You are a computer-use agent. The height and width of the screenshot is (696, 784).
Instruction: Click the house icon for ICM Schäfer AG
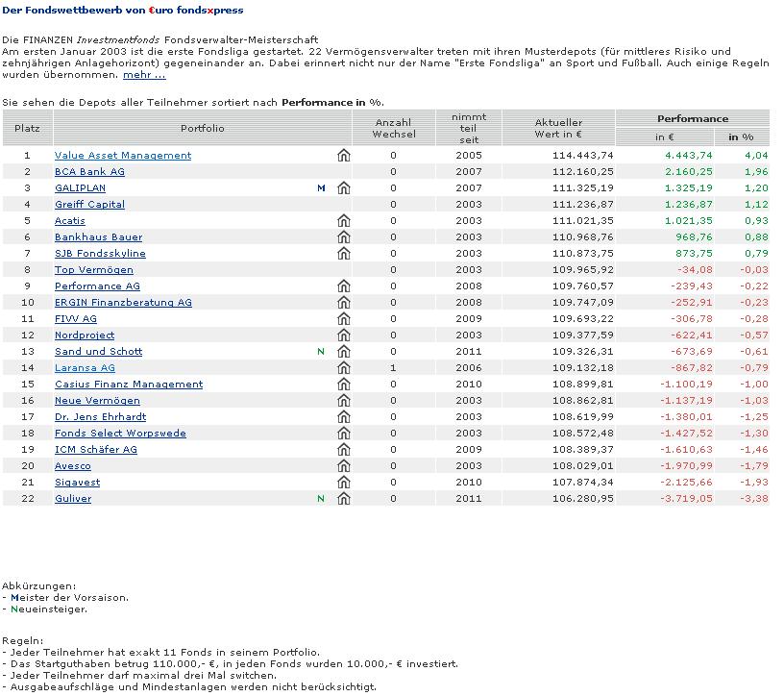pos(344,449)
